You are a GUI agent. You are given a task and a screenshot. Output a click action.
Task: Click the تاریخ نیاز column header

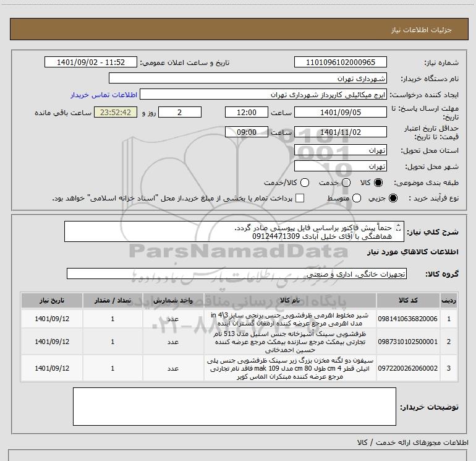(52, 301)
